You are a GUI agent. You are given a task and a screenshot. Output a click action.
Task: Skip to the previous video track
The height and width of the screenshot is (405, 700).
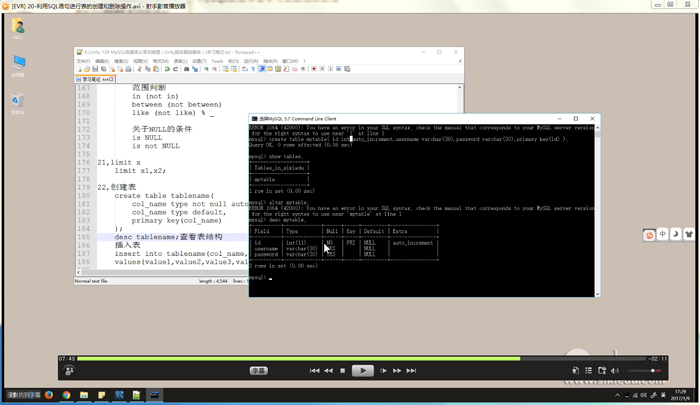pyautogui.click(x=315, y=371)
